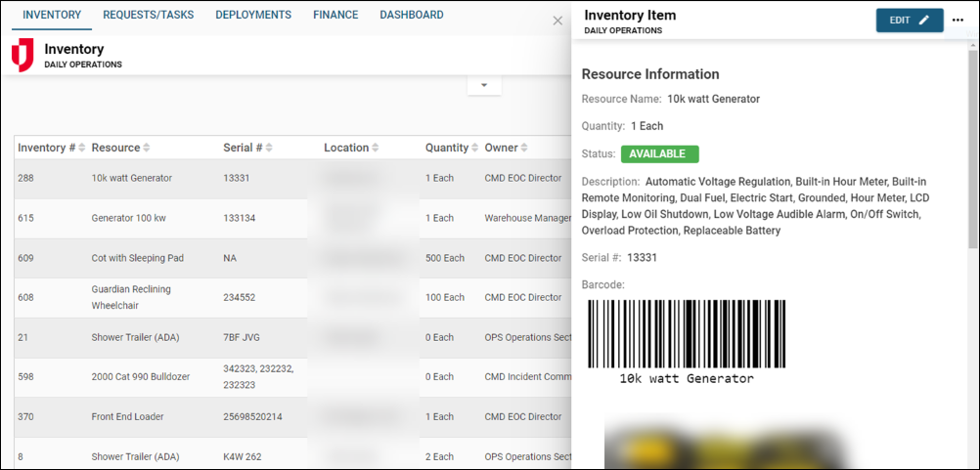Go to the Finance tab

(335, 16)
